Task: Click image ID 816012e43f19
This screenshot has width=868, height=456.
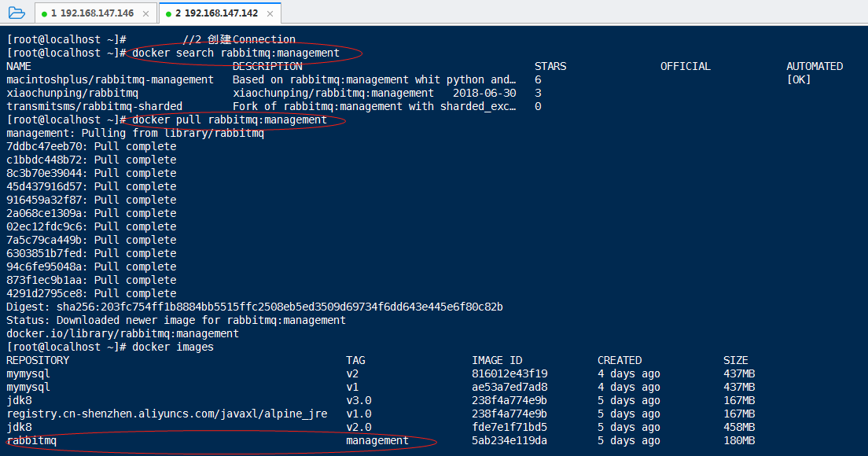Action: coord(509,373)
